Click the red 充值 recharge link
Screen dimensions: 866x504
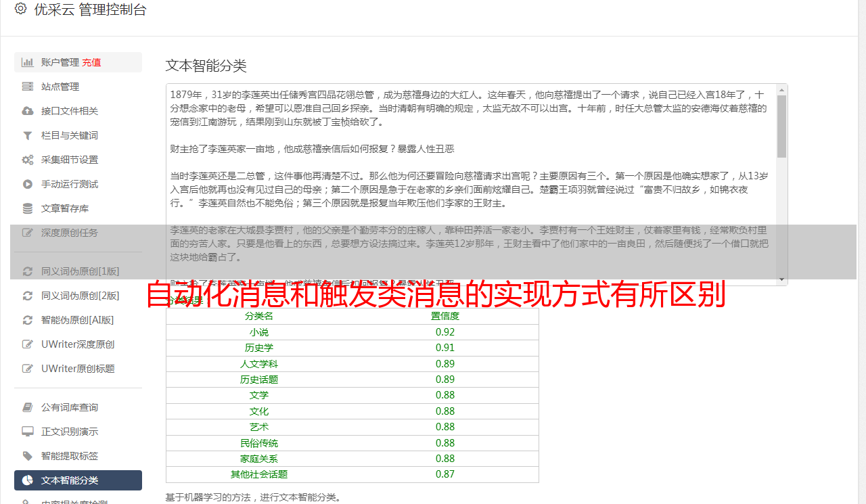(91, 62)
